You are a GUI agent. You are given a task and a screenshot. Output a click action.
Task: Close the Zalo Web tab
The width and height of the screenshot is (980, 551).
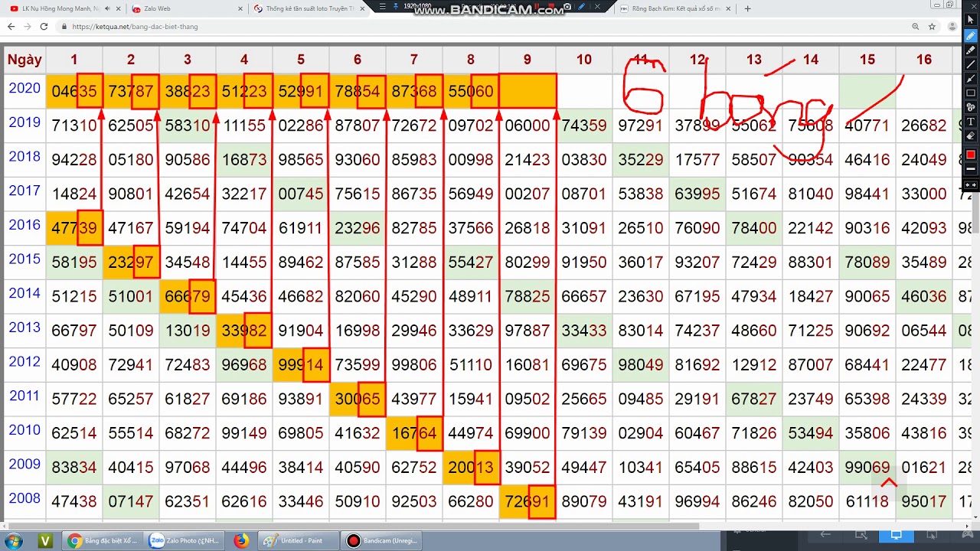click(x=240, y=8)
